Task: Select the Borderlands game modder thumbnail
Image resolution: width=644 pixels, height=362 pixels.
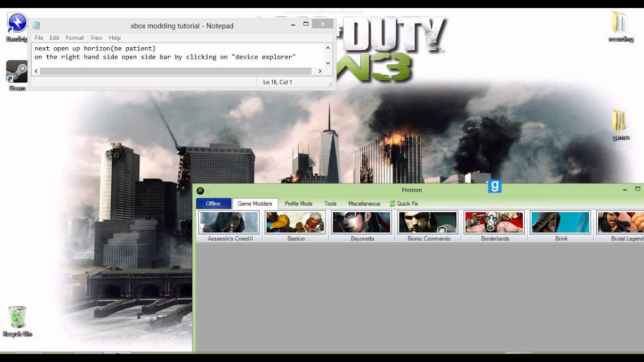Action: click(495, 226)
